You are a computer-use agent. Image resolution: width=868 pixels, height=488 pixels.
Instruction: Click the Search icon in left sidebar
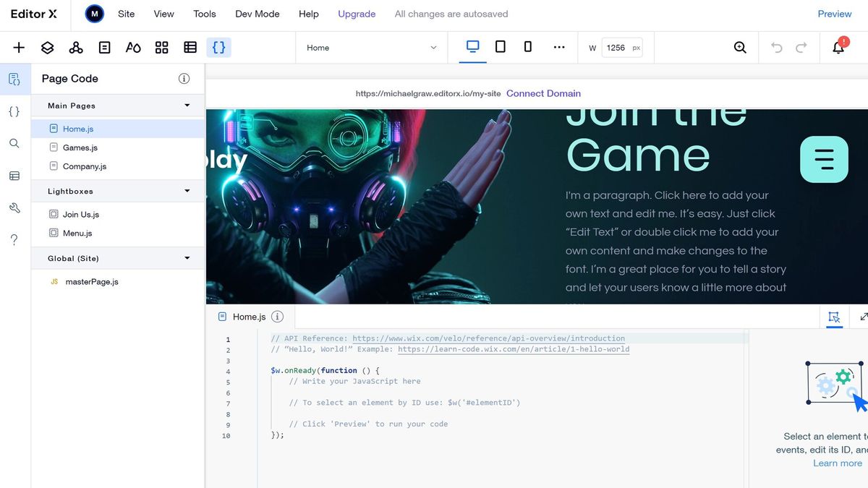pyautogui.click(x=14, y=143)
